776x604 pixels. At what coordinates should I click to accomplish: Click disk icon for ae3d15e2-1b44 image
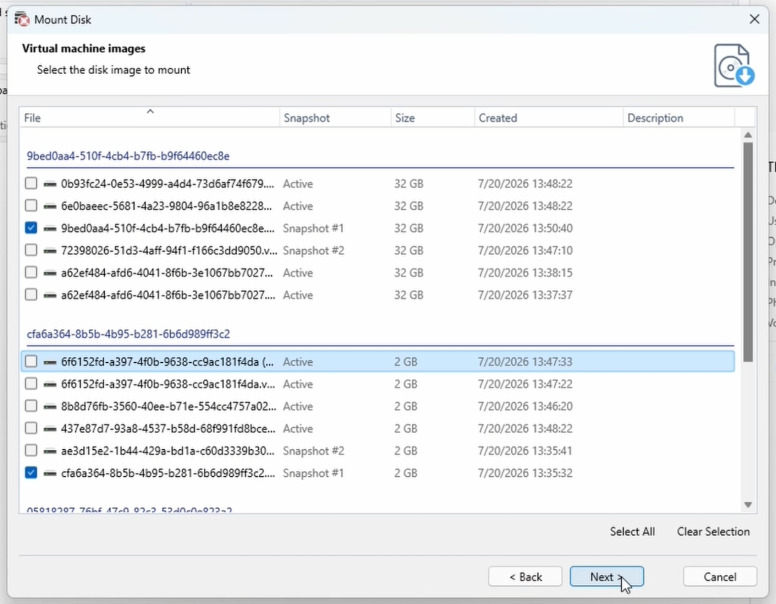[49, 452]
